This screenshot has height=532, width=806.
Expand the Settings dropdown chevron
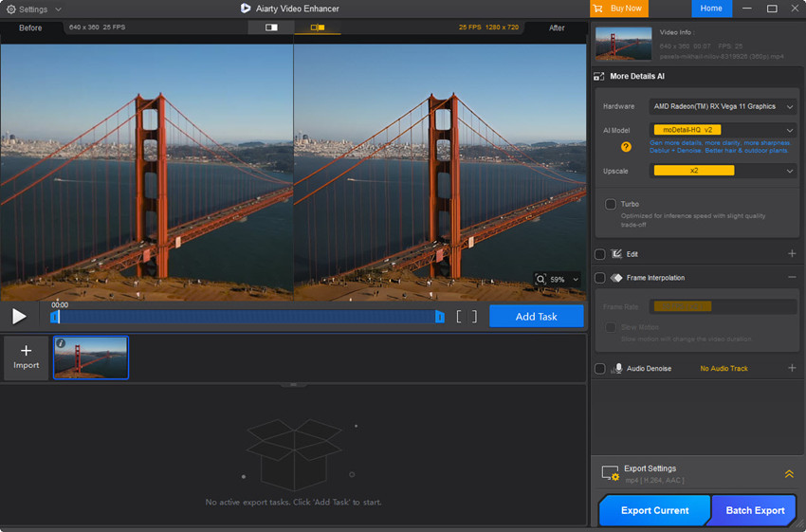pos(58,9)
